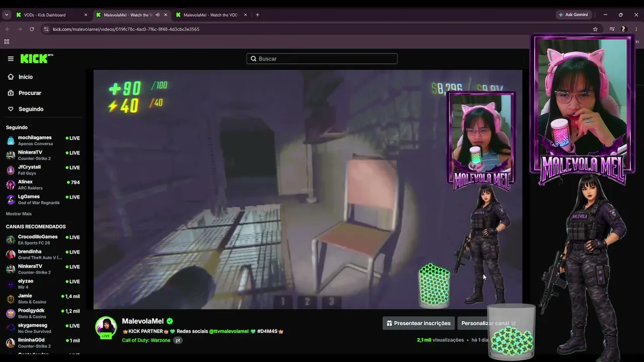The image size is (644, 362).
Task: Open the Call of Duty: Warzone category link
Action: coord(146,340)
